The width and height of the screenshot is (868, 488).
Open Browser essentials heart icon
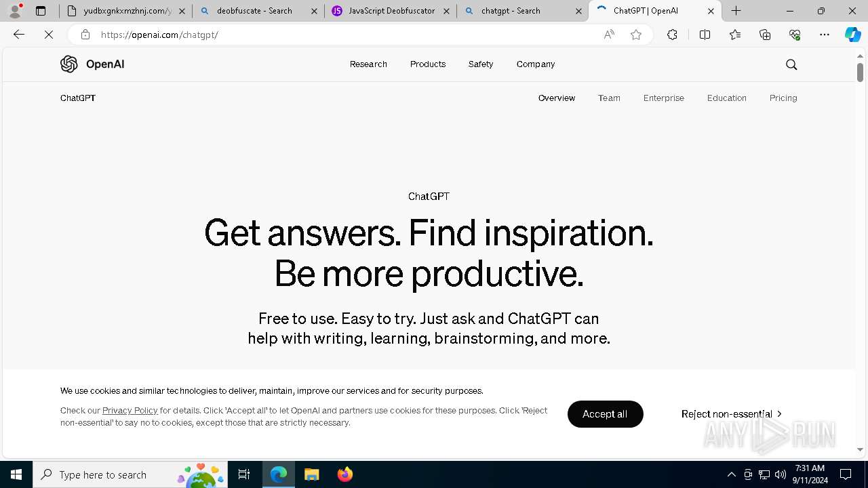795,35
